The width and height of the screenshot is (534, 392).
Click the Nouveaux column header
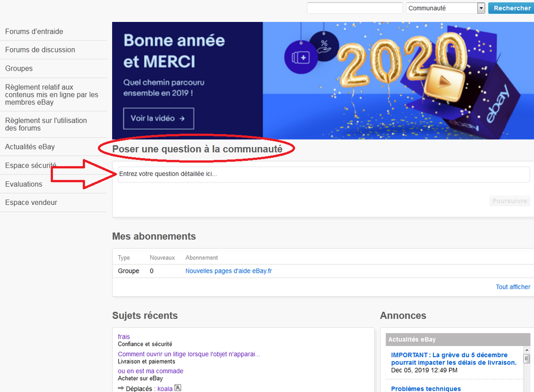coord(162,258)
